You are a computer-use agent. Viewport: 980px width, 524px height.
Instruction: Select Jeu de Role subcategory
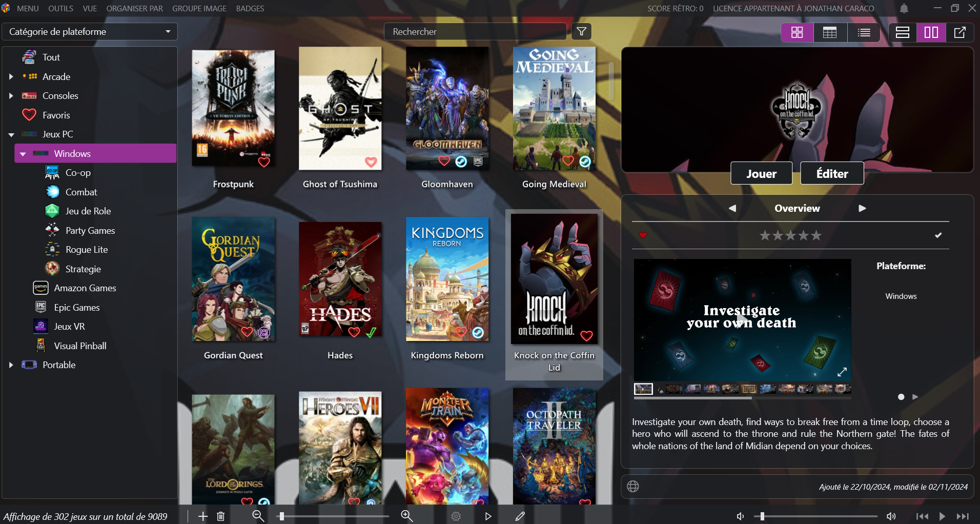88,211
